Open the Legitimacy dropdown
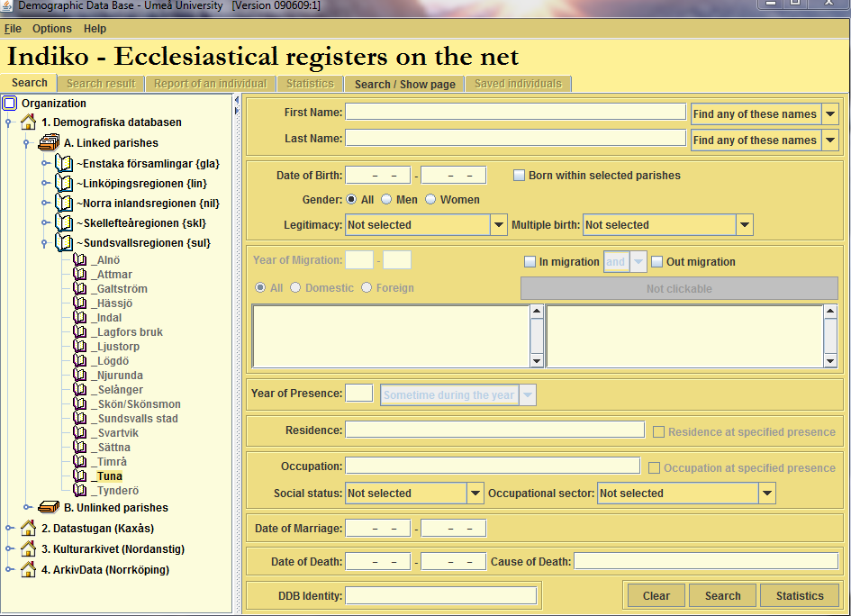 pos(498,224)
